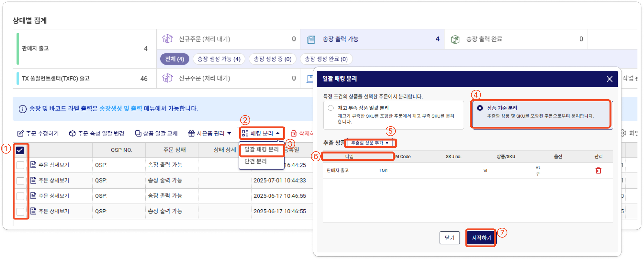Image resolution: width=644 pixels, height=260 pixels.
Task: Click the 송장 출력 가능 status card
Action: coord(372,39)
